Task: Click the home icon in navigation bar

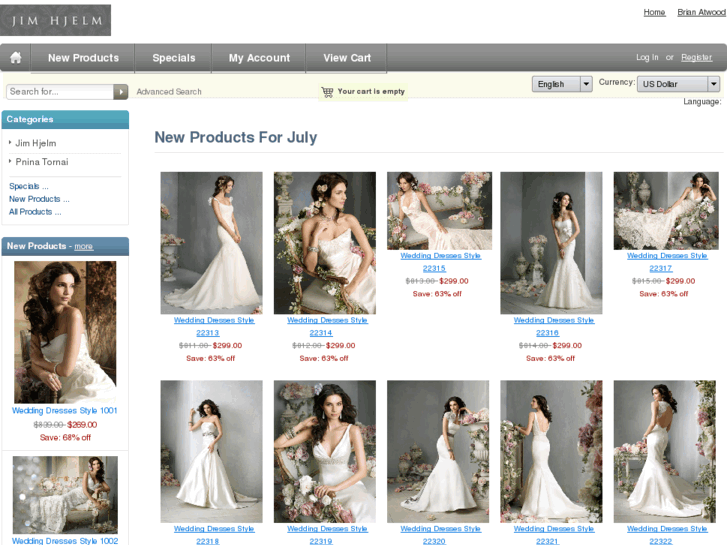Action: click(16, 58)
